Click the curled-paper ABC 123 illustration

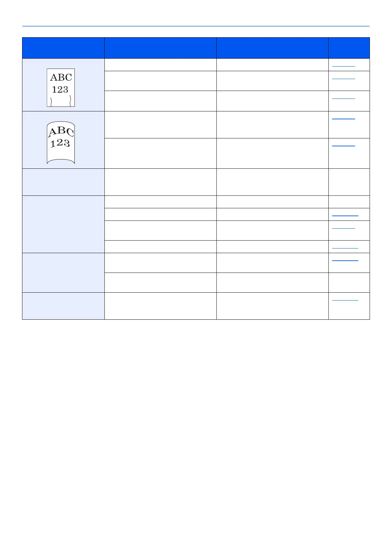(x=61, y=142)
